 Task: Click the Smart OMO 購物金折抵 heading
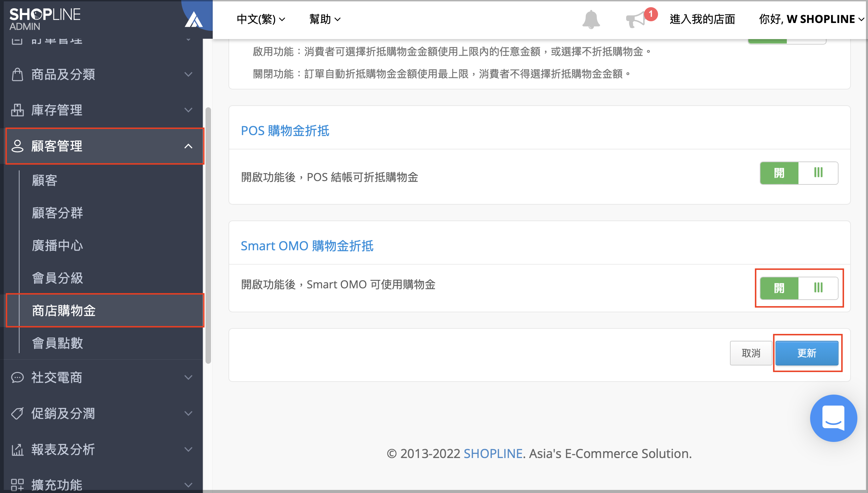click(x=307, y=246)
